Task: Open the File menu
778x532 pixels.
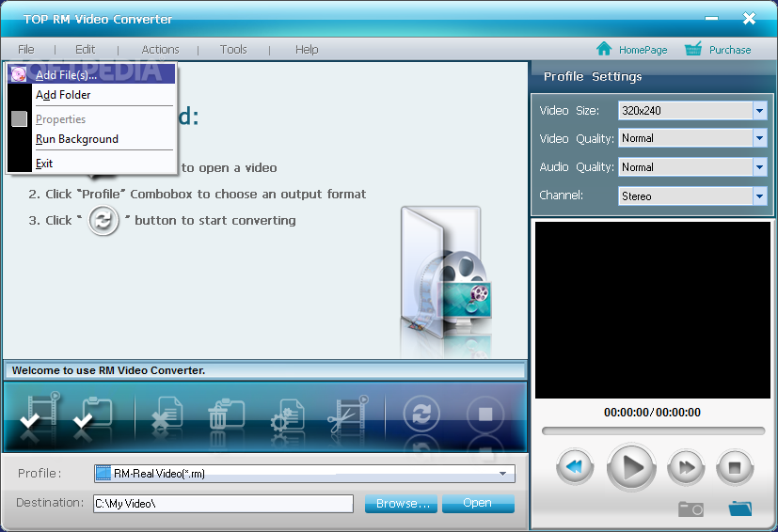Action: 25,49
